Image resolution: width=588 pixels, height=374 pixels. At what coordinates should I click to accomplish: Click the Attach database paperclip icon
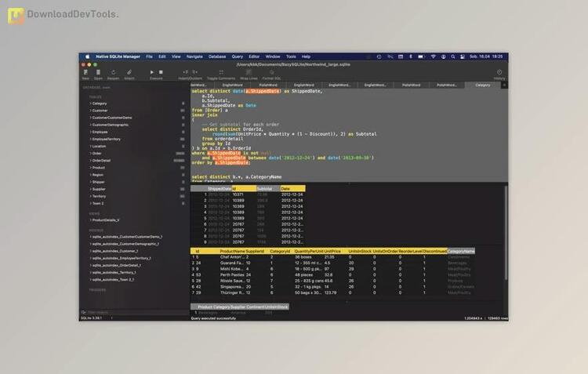tap(129, 72)
